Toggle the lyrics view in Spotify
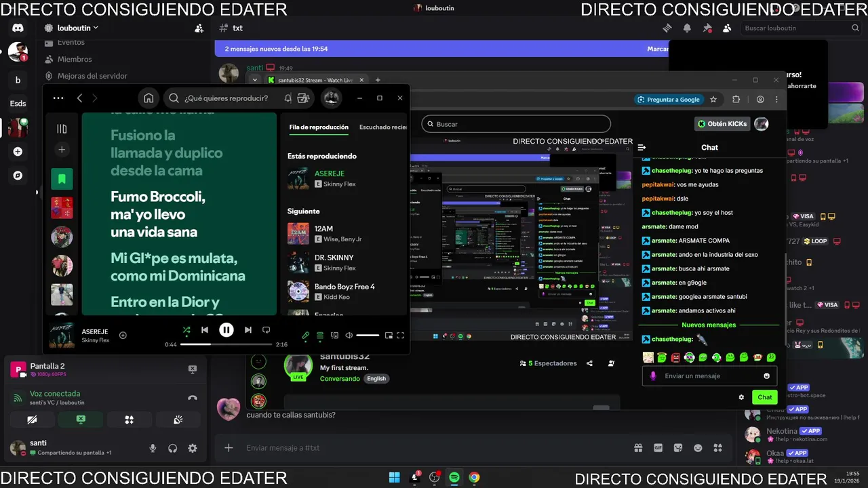Image resolution: width=868 pixels, height=488 pixels. [x=306, y=335]
